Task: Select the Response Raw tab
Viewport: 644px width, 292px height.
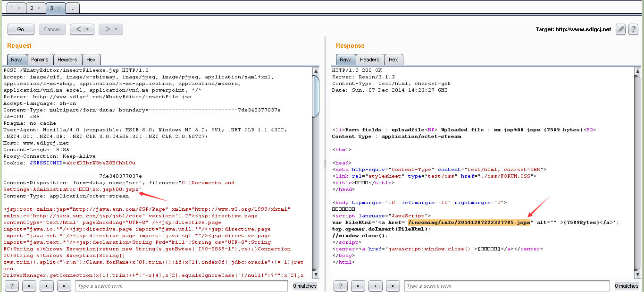Action: [345, 60]
